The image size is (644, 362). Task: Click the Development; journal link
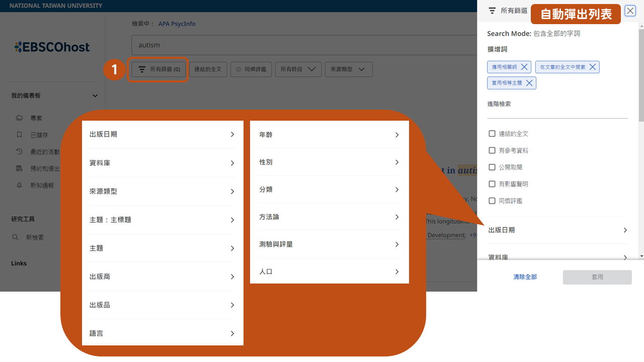447,235
